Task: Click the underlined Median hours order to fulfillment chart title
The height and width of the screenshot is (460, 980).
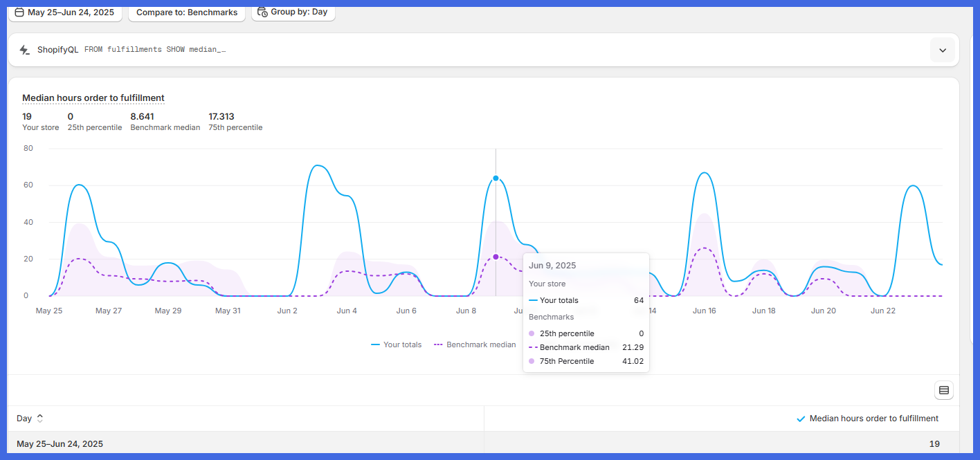Action: click(x=93, y=98)
